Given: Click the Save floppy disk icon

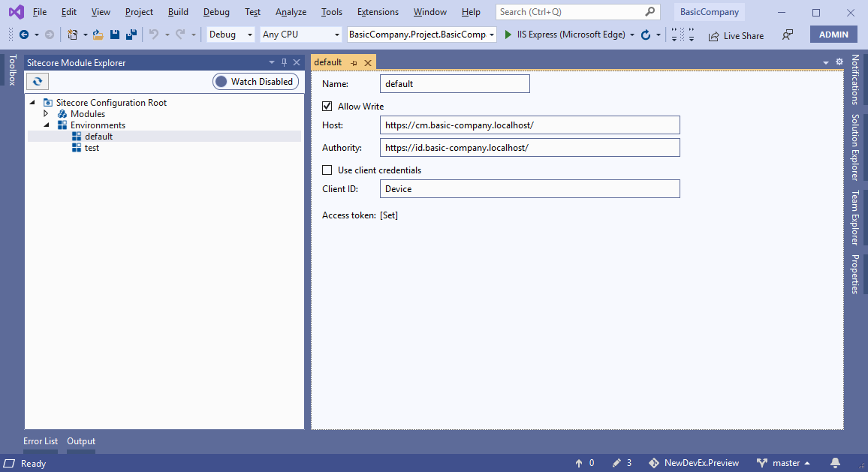Looking at the screenshot, I should click(x=115, y=35).
